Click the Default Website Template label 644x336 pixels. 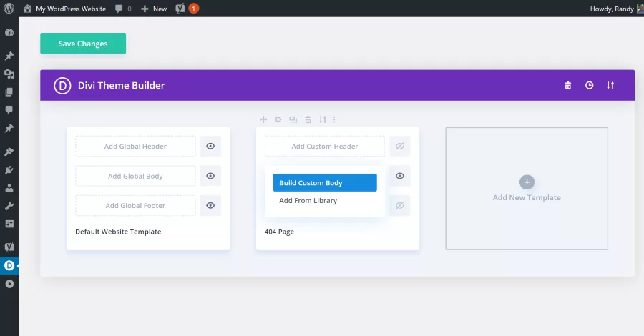pos(118,232)
